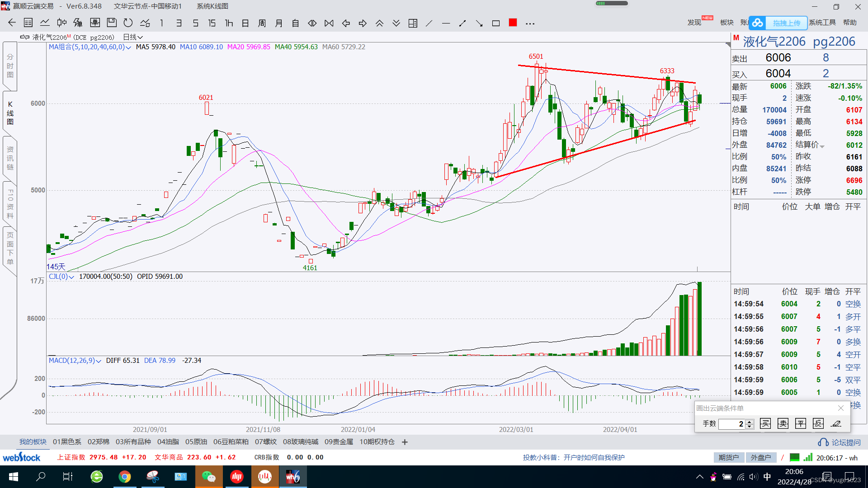868x488 pixels.
Task: Click the 手数 quantity input field
Action: (x=732, y=424)
